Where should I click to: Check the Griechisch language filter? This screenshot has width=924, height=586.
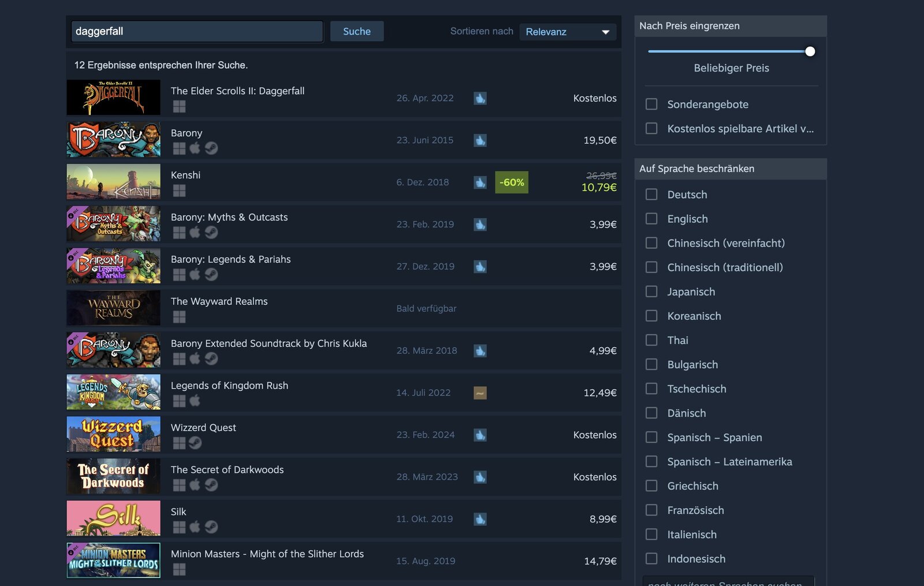(x=651, y=486)
